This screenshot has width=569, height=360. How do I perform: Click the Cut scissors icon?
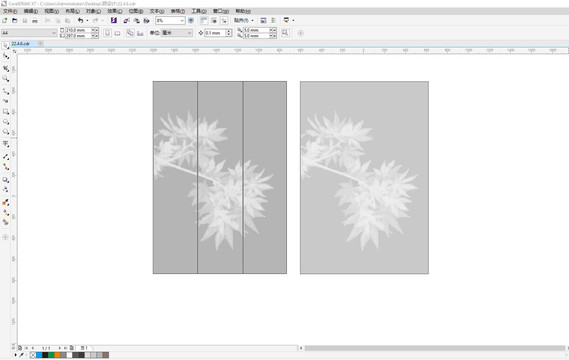[x=48, y=21]
